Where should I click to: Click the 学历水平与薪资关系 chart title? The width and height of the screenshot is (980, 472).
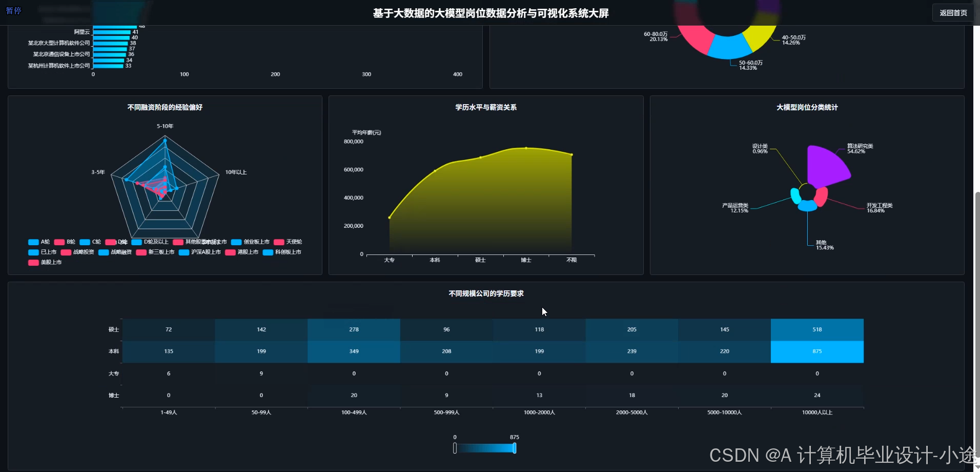(486, 107)
